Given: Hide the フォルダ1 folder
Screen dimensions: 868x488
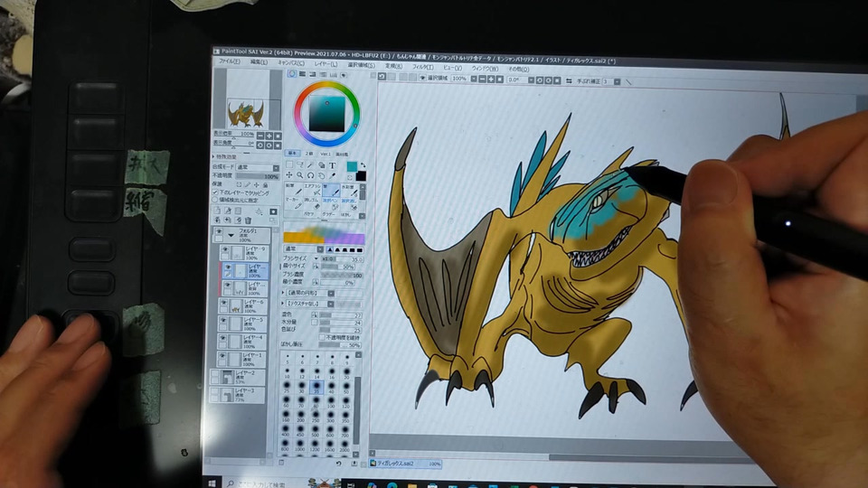Looking at the screenshot, I should coord(219,231).
